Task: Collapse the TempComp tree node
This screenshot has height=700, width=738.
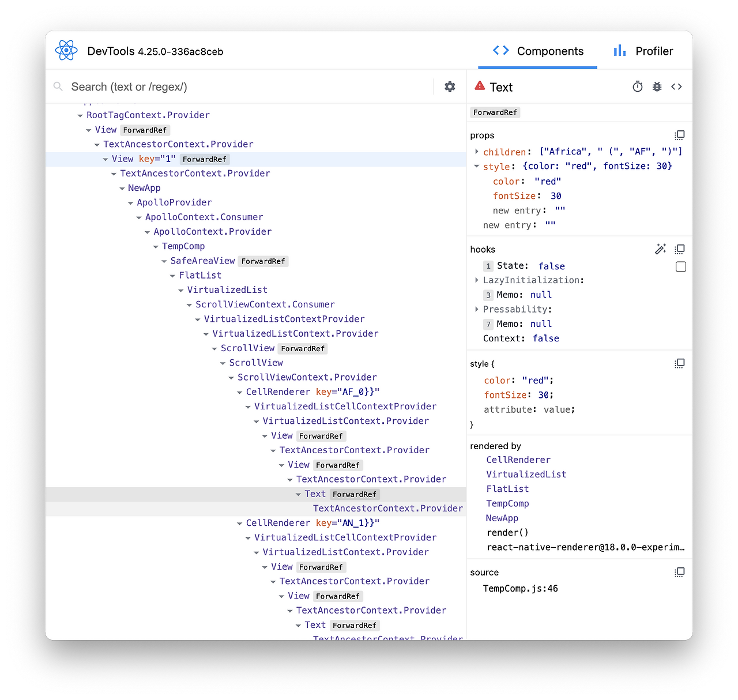Action: coord(156,246)
